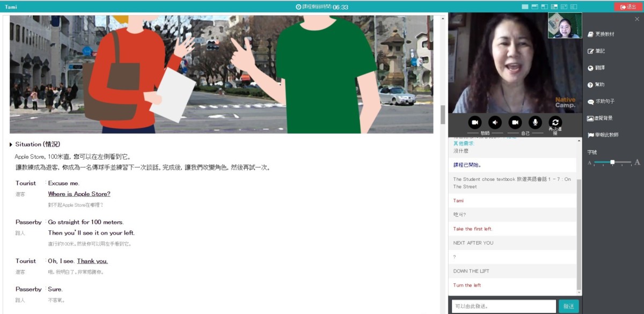Select the third layout icon in top bar
This screenshot has height=314, width=644.
point(544,7)
